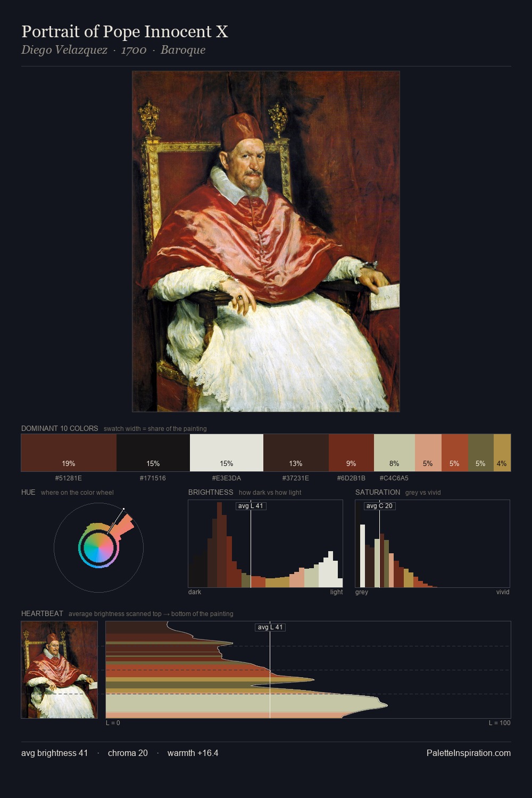This screenshot has height=798, width=532.
Task: Pick the 19% dark brown swatch
Action: [x=69, y=453]
